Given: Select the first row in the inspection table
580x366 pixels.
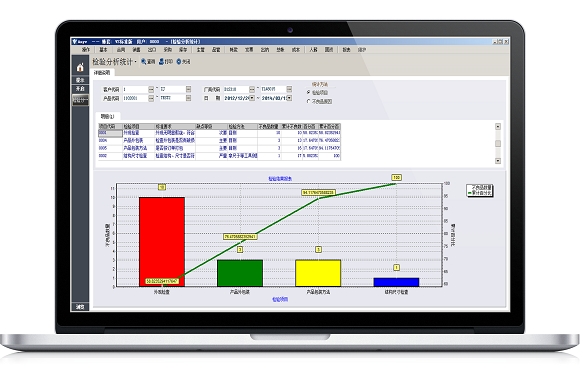Looking at the screenshot, I should pyautogui.click(x=219, y=133).
